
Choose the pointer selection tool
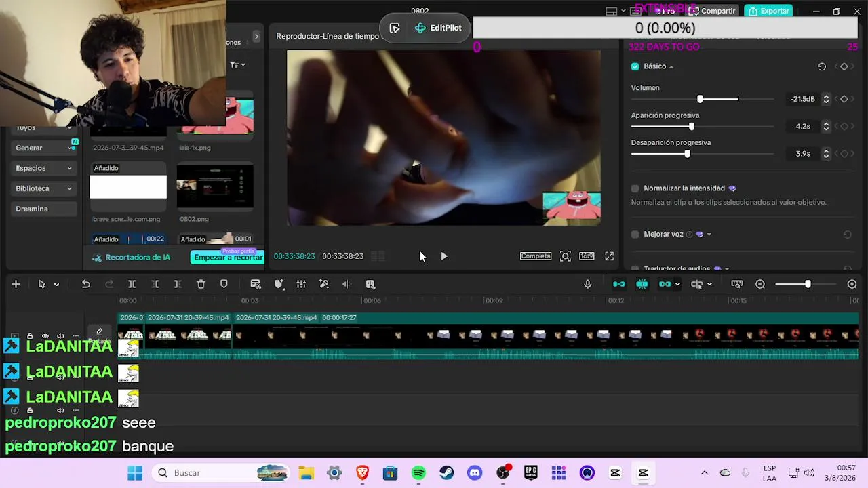point(41,284)
